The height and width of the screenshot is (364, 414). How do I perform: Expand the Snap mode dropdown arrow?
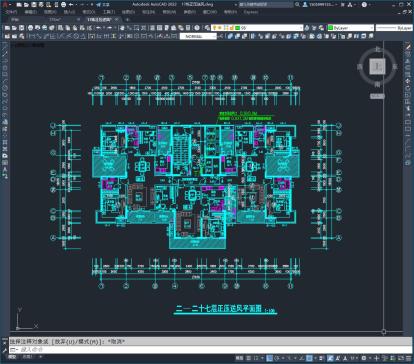(262, 358)
